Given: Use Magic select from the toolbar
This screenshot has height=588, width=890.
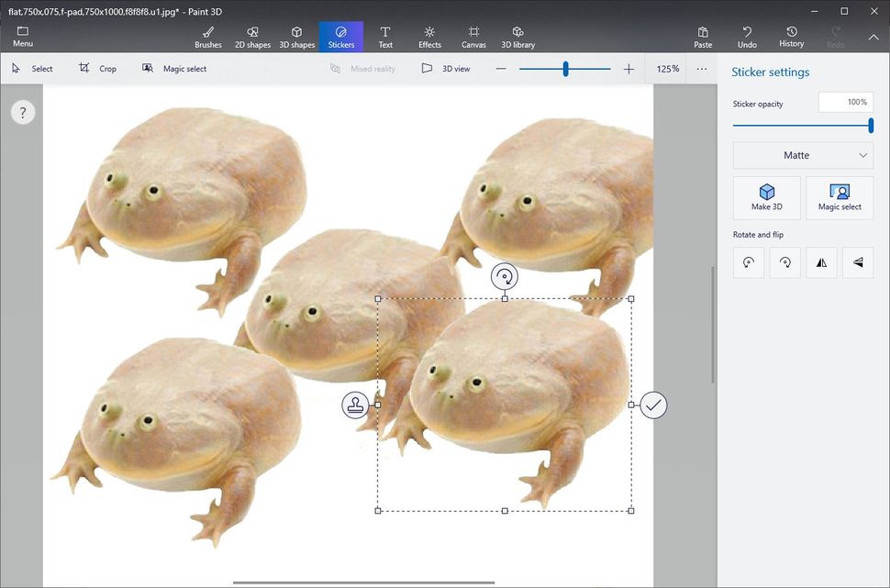Looking at the screenshot, I should click(173, 68).
